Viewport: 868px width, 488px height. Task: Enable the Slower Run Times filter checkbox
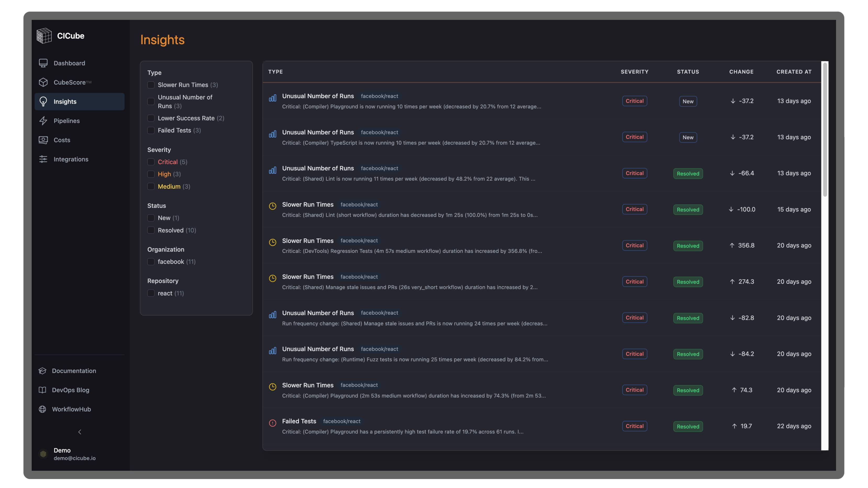(x=151, y=85)
